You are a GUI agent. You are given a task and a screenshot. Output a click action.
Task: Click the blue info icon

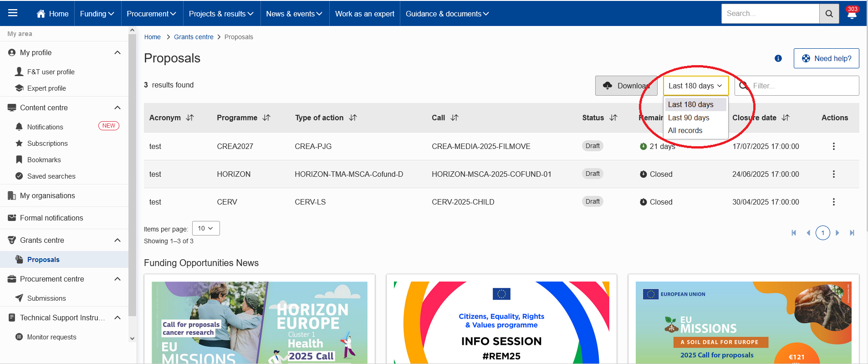click(x=778, y=58)
